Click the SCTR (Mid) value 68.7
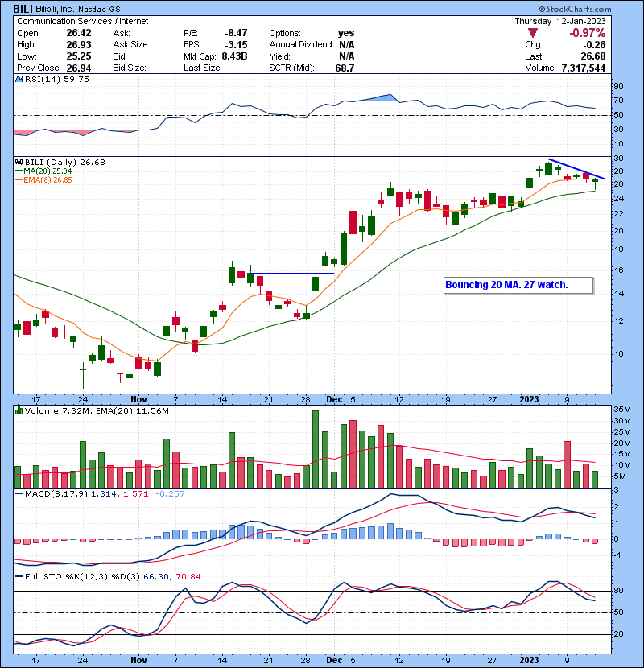644x668 pixels. [345, 68]
